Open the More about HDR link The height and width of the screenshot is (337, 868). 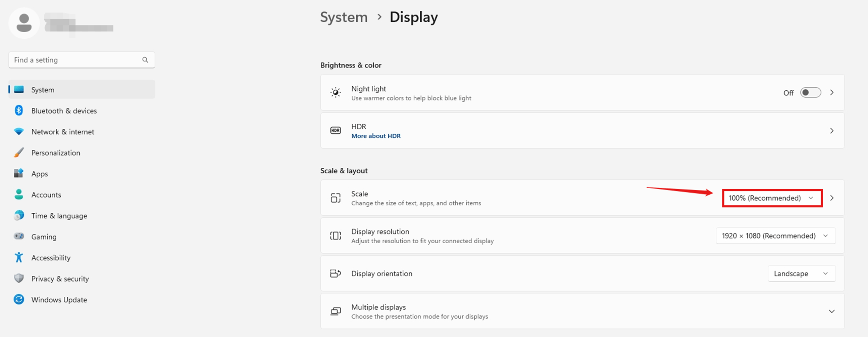click(x=376, y=136)
